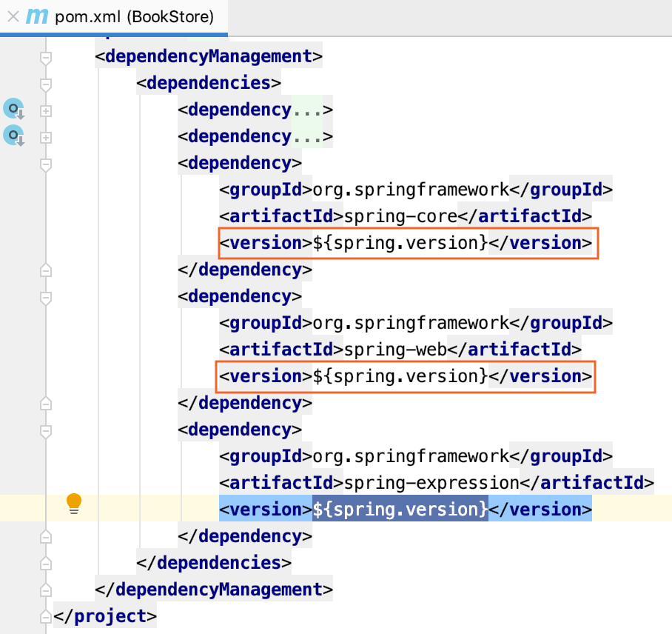Collapse the spring-expression dependency block

(46, 431)
